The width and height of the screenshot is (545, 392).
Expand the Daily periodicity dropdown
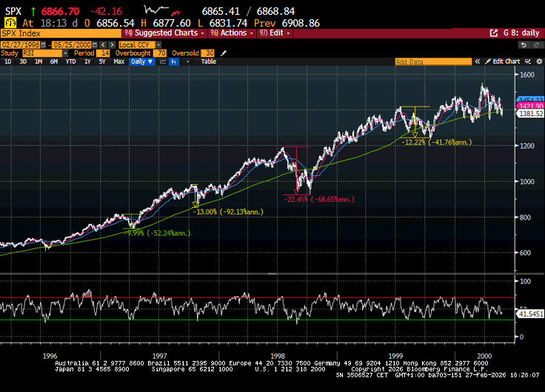[141, 62]
